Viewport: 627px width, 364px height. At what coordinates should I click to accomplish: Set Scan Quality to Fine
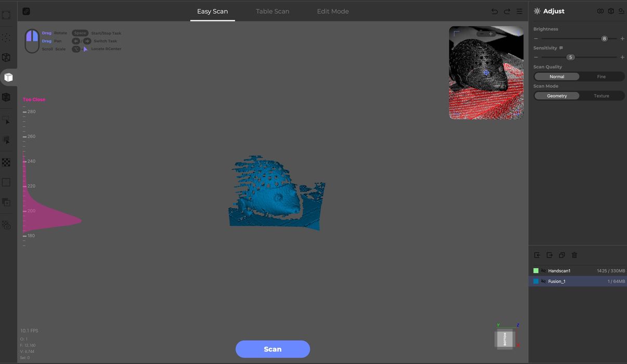[x=601, y=76]
